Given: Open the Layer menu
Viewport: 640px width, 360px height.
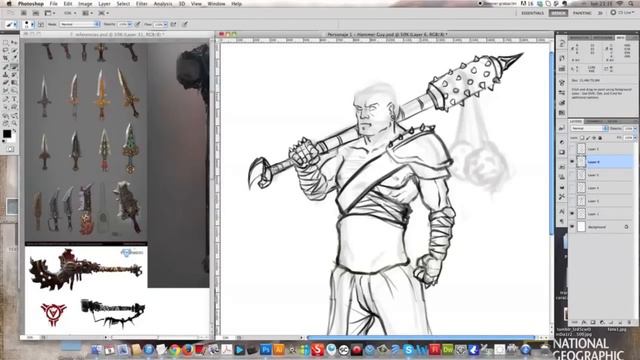Looking at the screenshot, I should click(104, 4).
